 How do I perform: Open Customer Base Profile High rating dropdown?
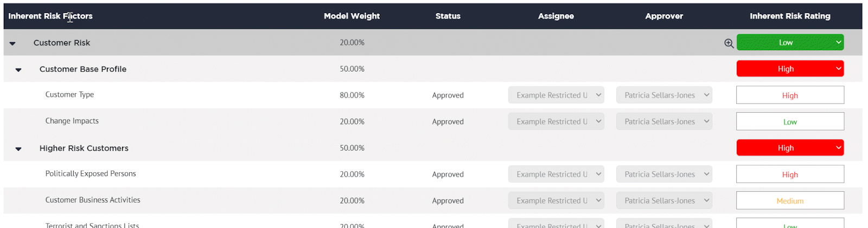point(790,69)
